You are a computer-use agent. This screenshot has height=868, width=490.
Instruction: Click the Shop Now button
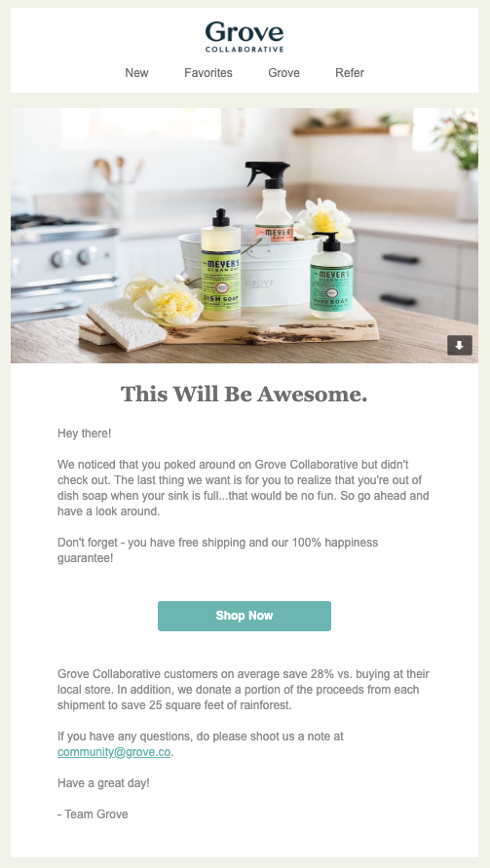point(245,616)
